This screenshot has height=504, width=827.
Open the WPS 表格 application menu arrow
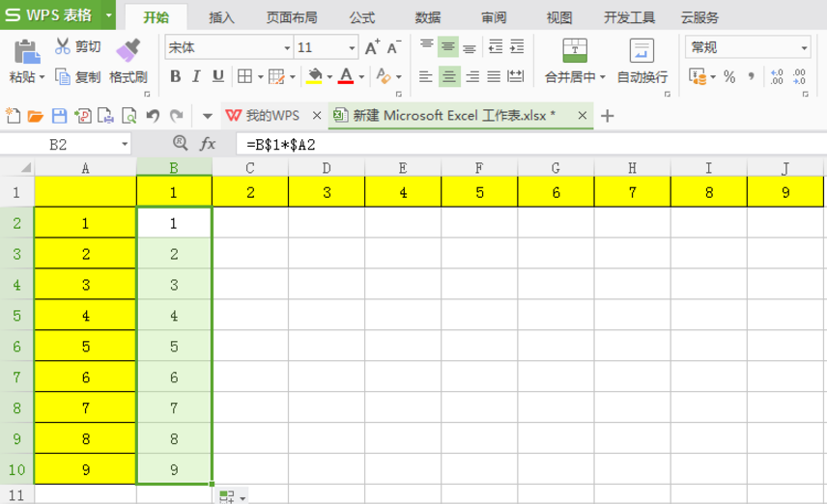tap(108, 14)
